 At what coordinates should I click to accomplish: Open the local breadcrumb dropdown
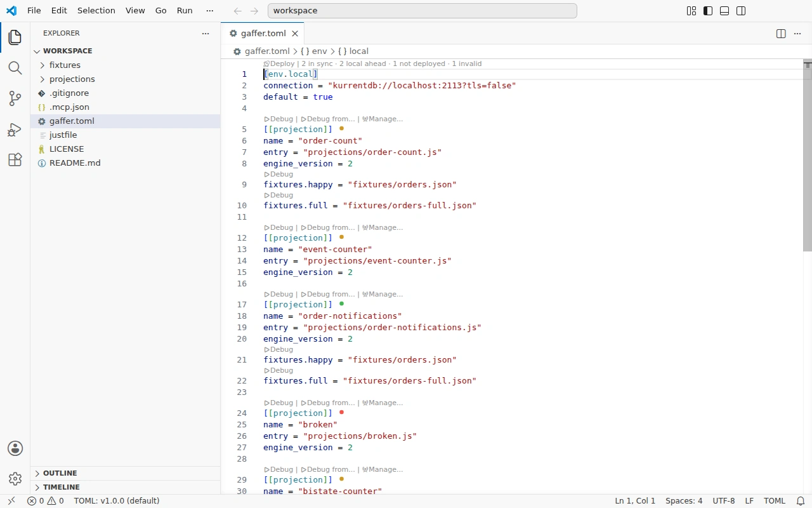[x=353, y=51]
